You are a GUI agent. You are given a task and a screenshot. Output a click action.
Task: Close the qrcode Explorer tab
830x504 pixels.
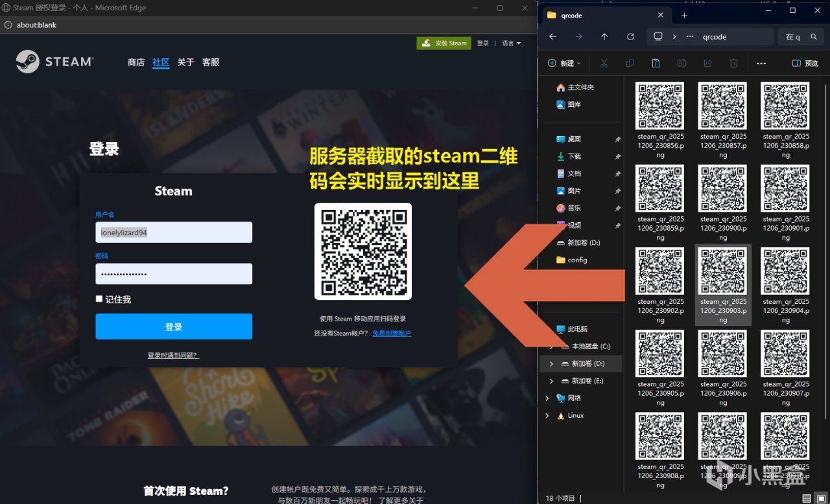pos(661,15)
